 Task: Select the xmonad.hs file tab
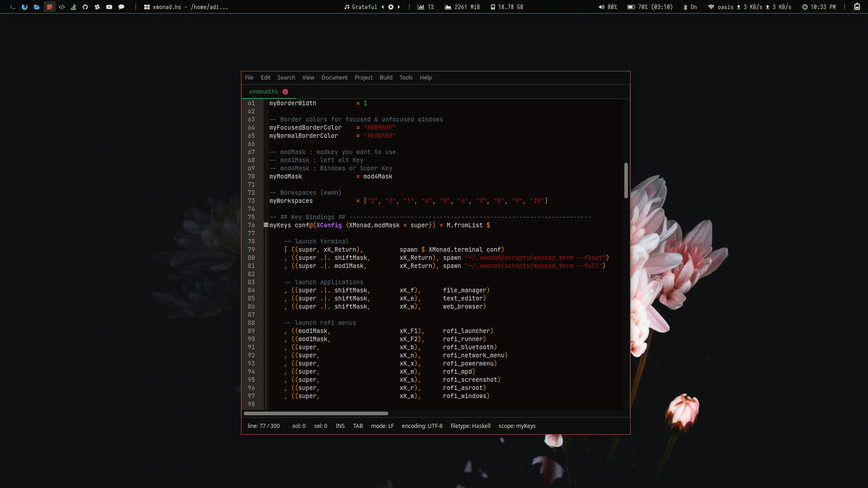tap(263, 92)
